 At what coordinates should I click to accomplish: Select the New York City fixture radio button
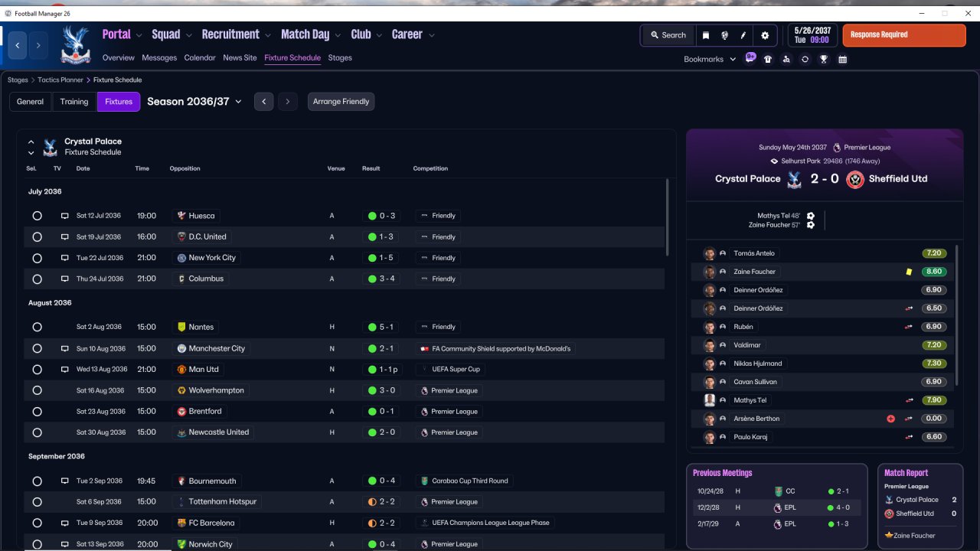click(x=37, y=258)
